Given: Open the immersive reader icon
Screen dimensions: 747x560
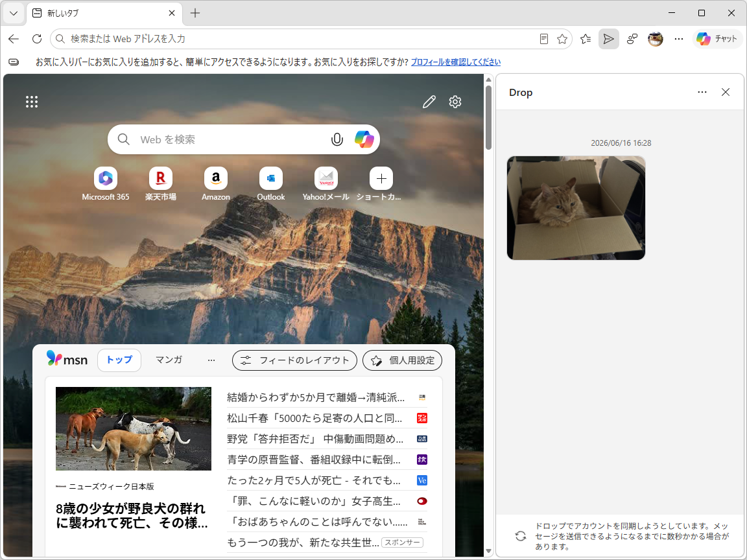Looking at the screenshot, I should point(544,39).
